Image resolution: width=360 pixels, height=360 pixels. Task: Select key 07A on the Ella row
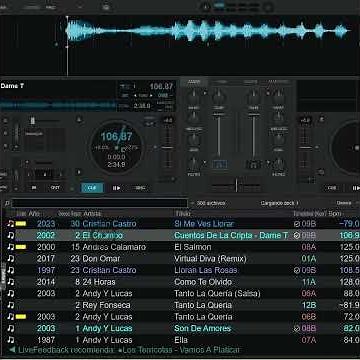click(308, 340)
